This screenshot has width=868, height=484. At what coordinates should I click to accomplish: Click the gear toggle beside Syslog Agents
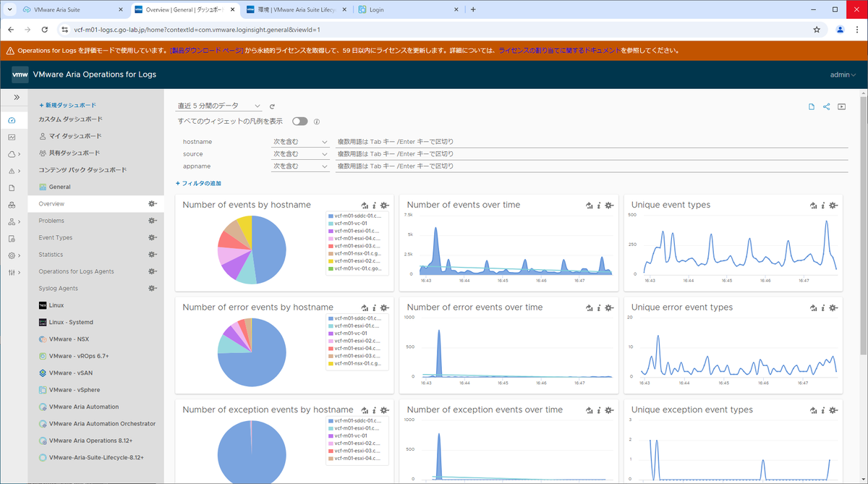coord(152,288)
